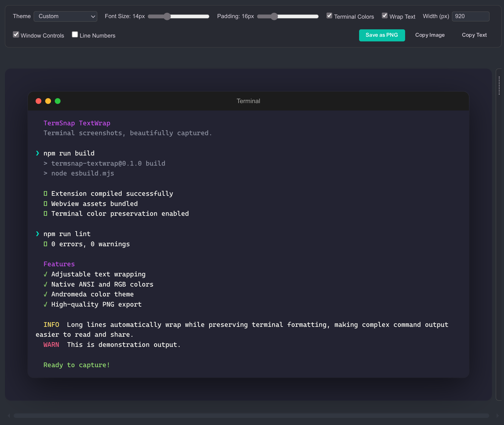Adjust the Padding slider
504x425 pixels.
[288, 16]
